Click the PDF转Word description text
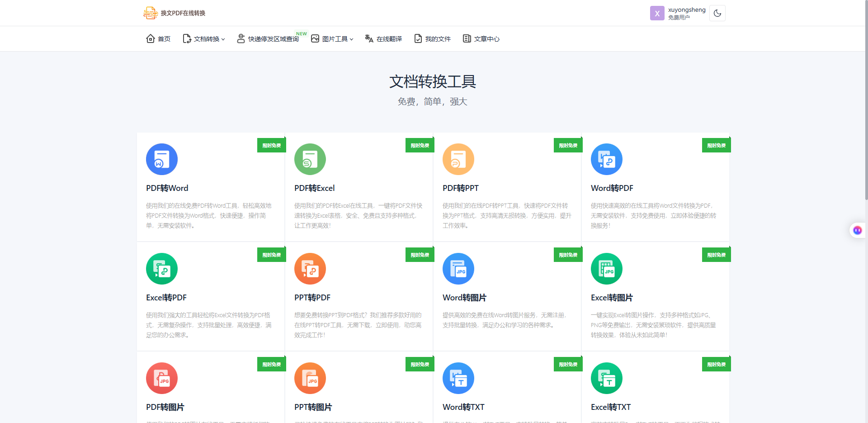 [209, 215]
